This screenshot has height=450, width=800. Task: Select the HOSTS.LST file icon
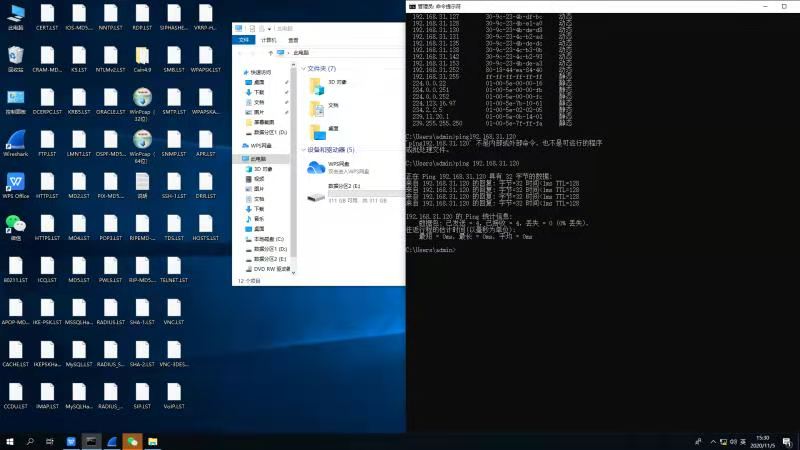(205, 227)
